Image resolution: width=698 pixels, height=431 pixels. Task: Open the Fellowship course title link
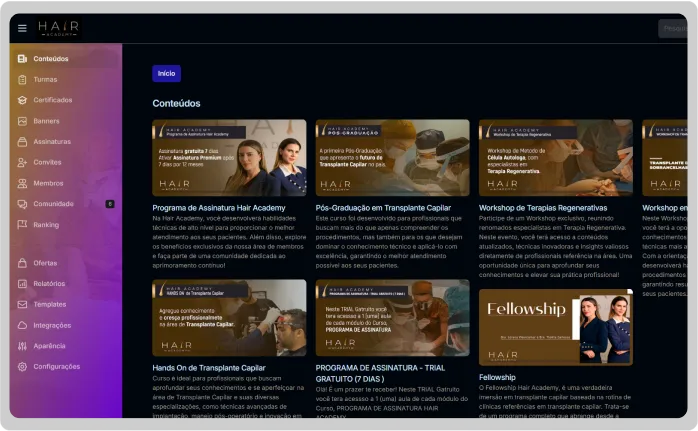[x=497, y=377]
